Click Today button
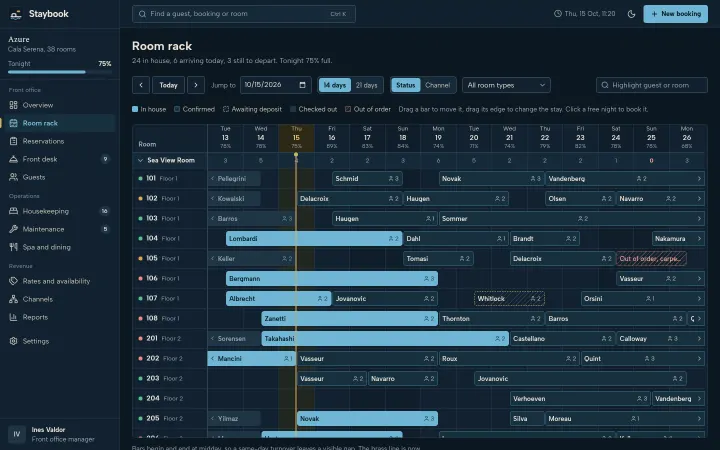 pyautogui.click(x=169, y=85)
